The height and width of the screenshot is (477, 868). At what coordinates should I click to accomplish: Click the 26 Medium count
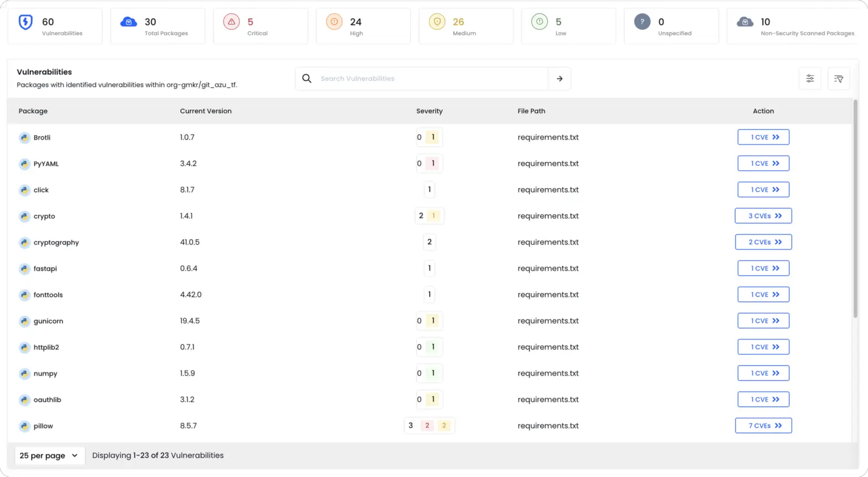click(x=458, y=22)
